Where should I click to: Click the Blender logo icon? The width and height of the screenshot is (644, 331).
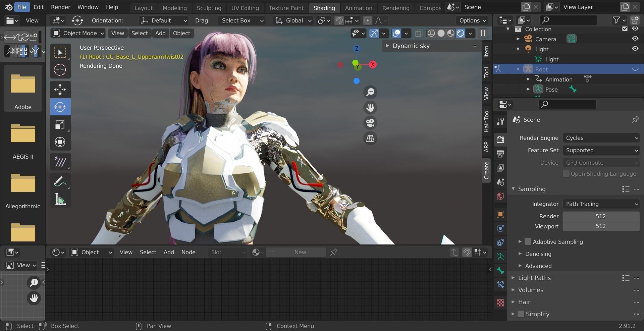[x=9, y=7]
